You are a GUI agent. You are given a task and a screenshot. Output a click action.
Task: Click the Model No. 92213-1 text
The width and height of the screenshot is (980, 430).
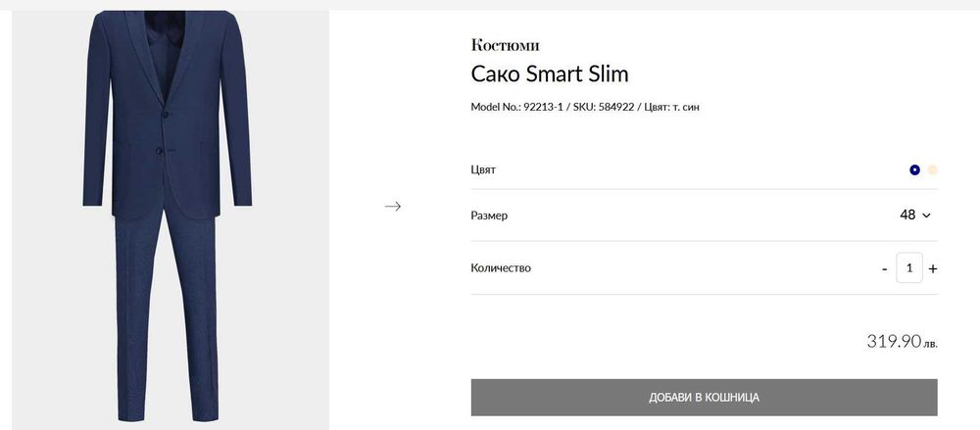[516, 107]
